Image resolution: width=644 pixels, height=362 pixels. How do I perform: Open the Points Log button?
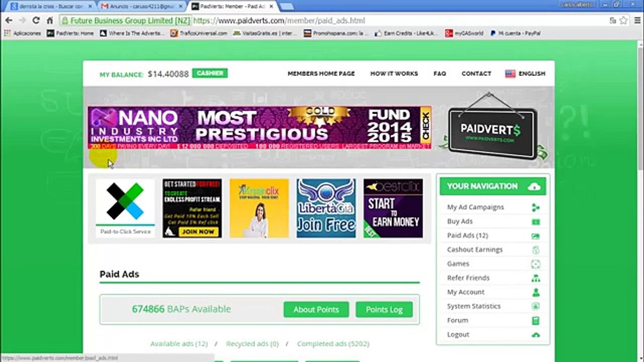point(384,309)
